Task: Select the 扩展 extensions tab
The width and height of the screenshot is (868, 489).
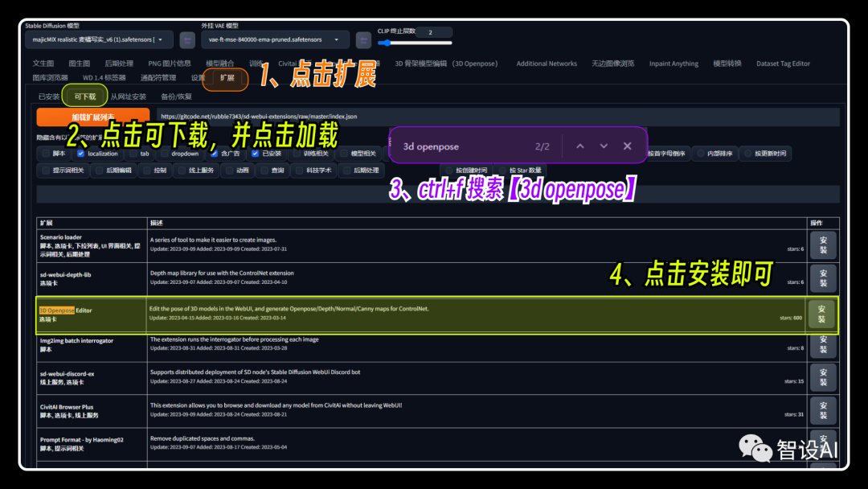Action: (x=227, y=78)
